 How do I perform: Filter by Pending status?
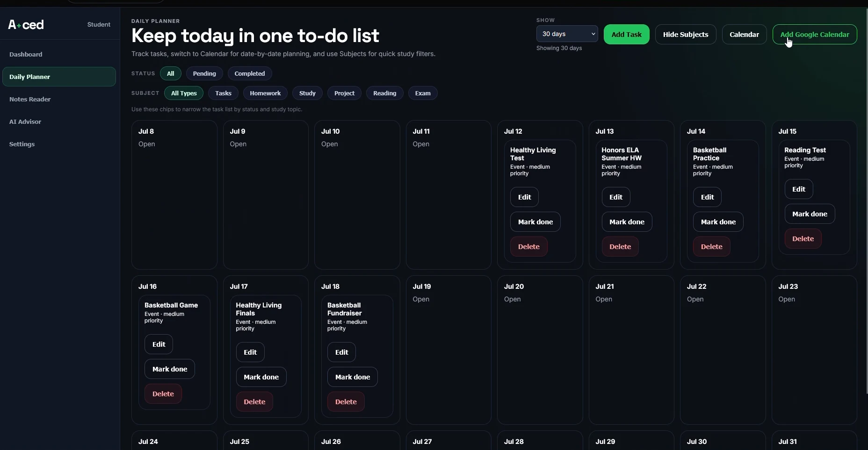[x=204, y=73]
